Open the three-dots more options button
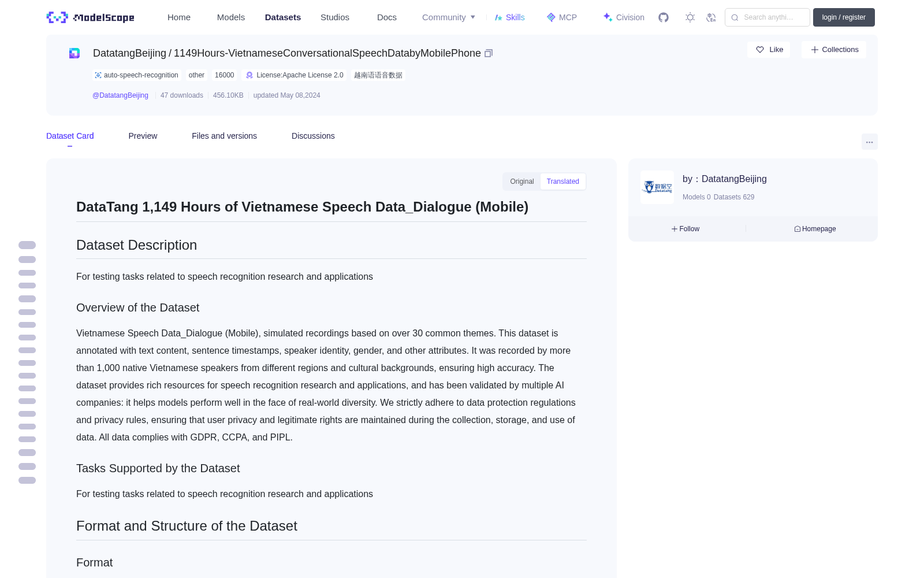The image size is (924, 578). [x=869, y=142]
